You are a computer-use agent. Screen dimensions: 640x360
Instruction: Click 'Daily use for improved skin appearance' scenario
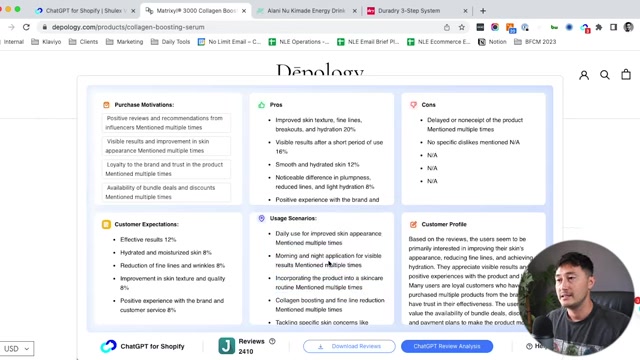(x=328, y=238)
